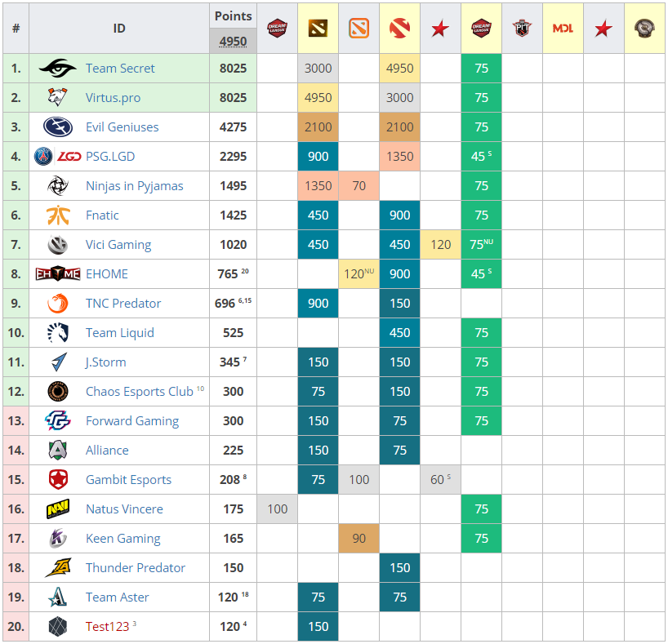Click the 90 cell in Keen Gaming's row
Viewport: 668px width, 644px height.
(358, 539)
